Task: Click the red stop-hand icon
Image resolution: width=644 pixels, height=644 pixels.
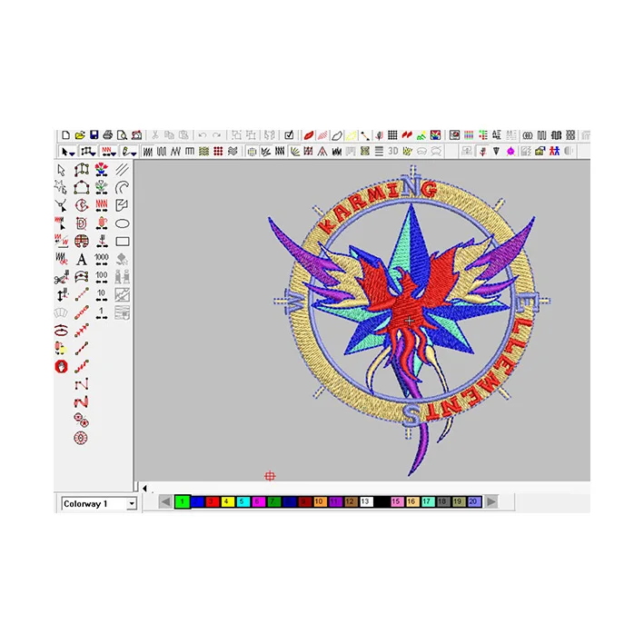Action: pos(61,366)
